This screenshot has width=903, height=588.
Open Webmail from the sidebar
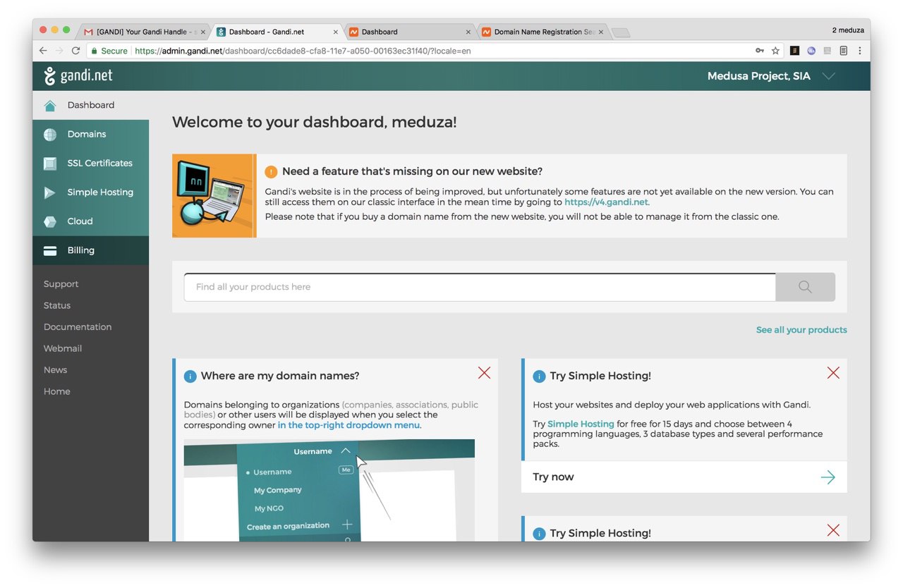63,348
